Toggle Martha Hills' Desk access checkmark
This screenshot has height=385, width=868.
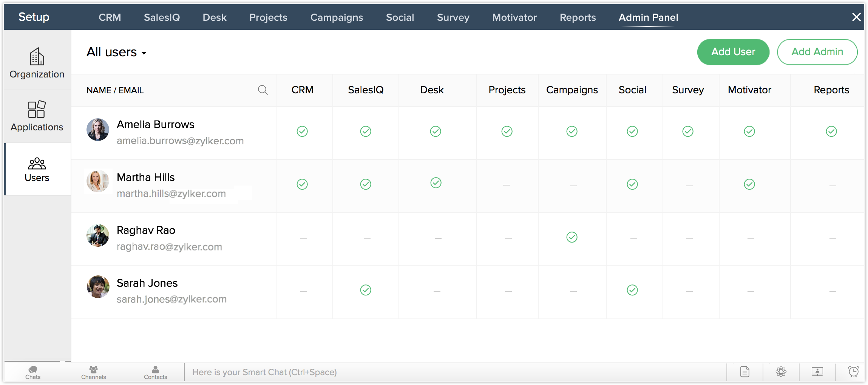(436, 183)
